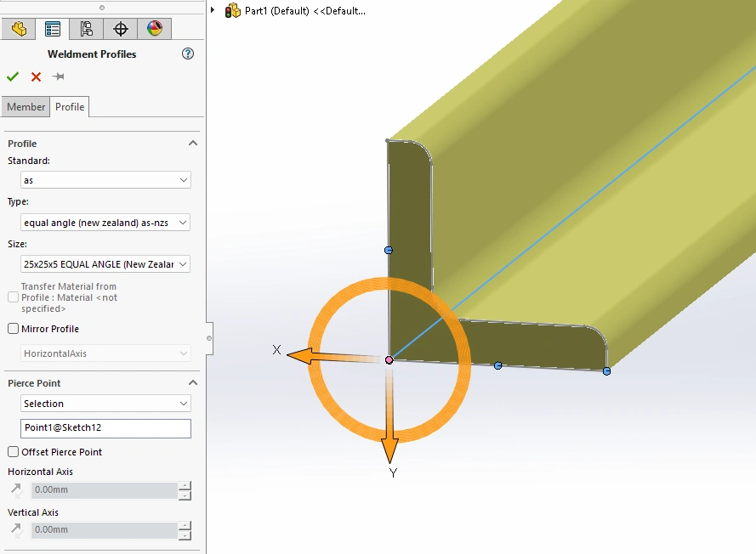The image size is (756, 554).
Task: Open the HorizontalAxis mirror dropdown
Action: [105, 353]
